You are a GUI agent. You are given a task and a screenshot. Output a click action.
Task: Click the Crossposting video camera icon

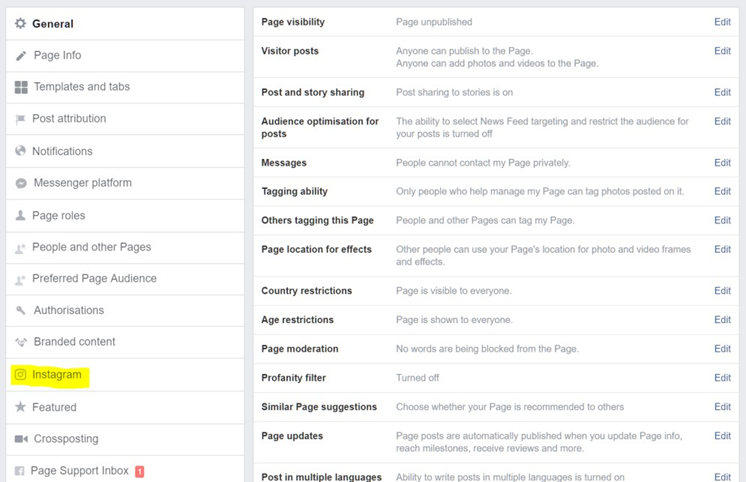tap(21, 439)
